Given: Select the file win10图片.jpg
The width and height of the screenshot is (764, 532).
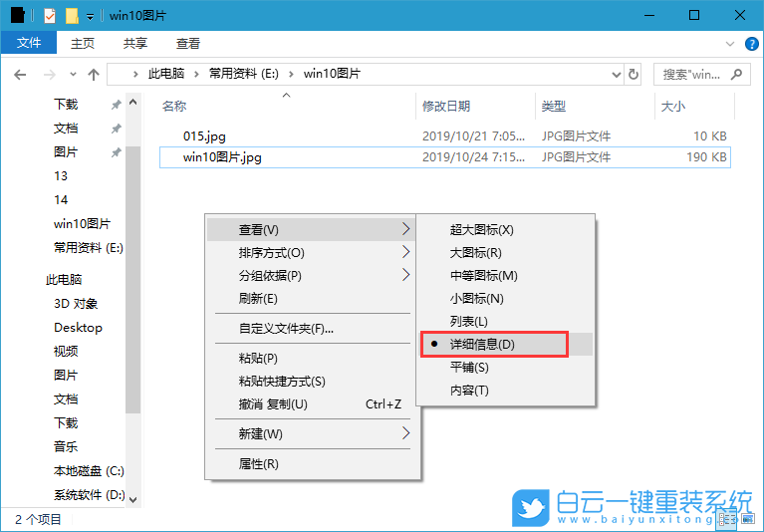Looking at the screenshot, I should point(445,157).
